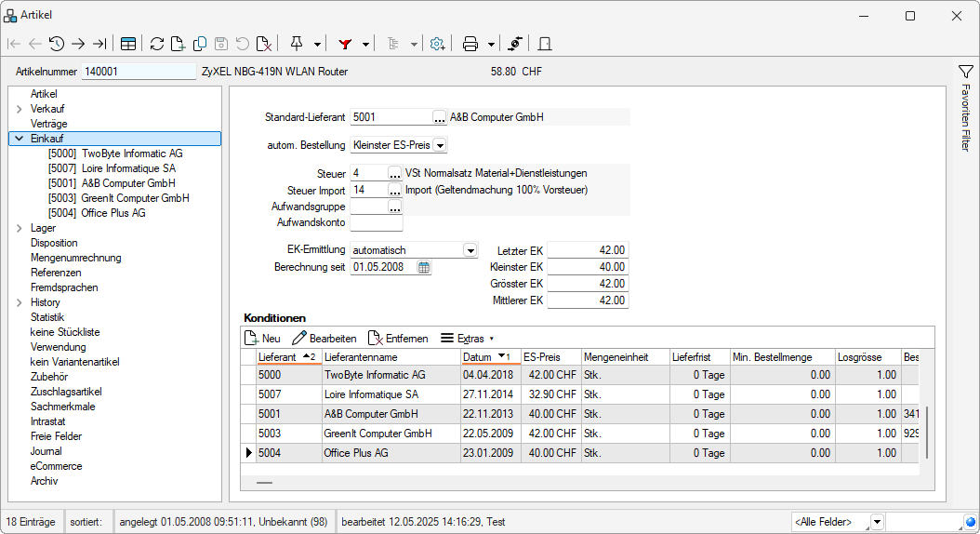The image size is (980, 534).
Task: Jump to the last record arrow
Action: [x=99, y=44]
